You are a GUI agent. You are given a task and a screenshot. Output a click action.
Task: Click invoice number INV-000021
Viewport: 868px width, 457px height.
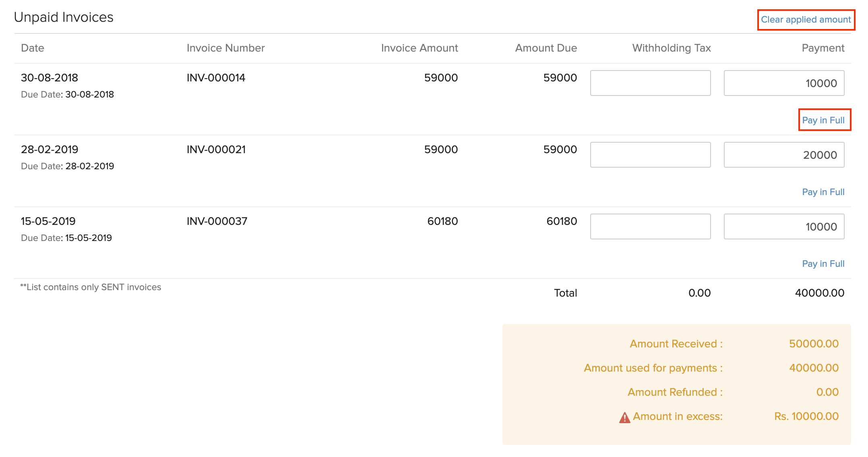pos(216,150)
